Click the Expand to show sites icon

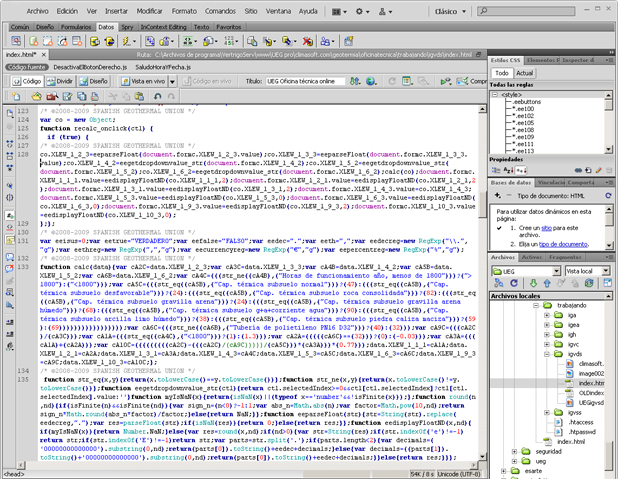(607, 283)
